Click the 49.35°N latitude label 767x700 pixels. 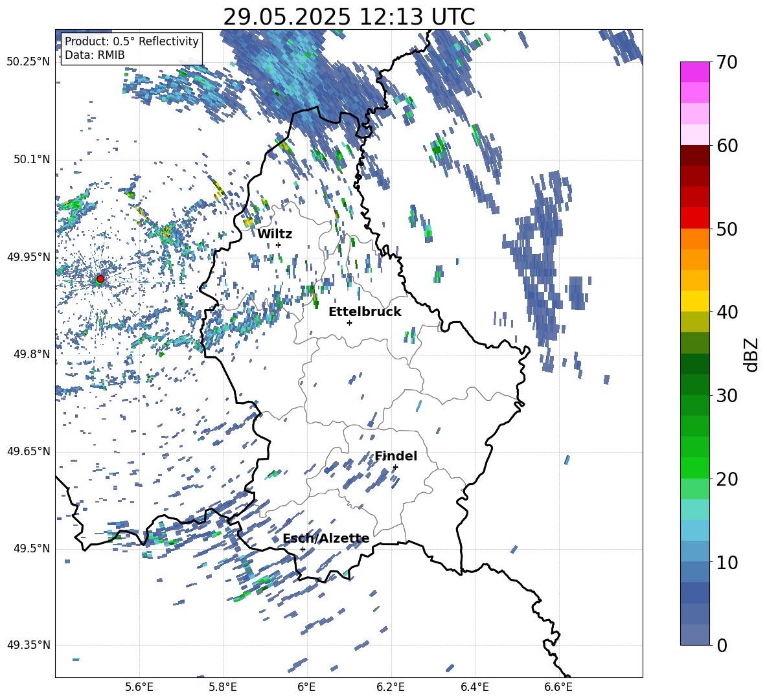[29, 645]
